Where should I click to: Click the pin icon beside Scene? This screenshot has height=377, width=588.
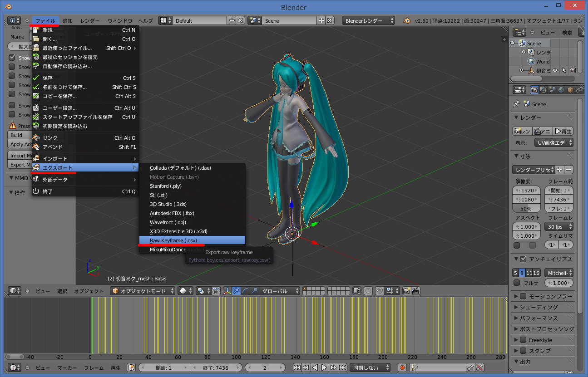[x=516, y=104]
